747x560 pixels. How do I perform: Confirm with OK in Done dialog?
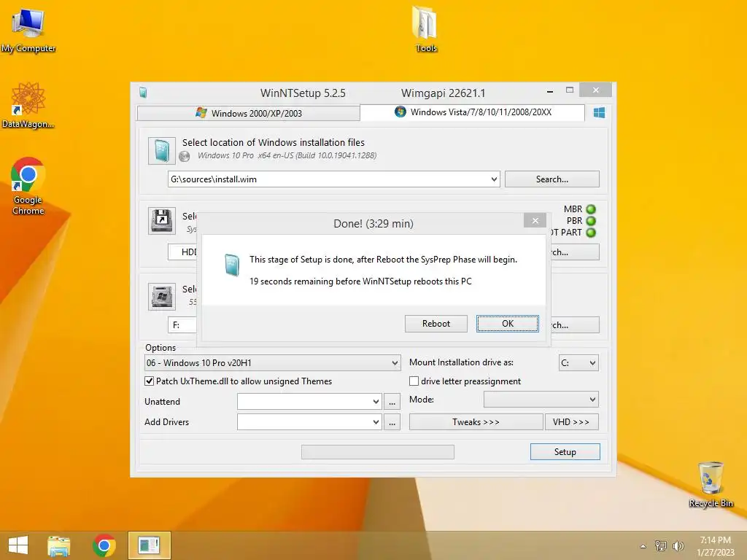508,324
